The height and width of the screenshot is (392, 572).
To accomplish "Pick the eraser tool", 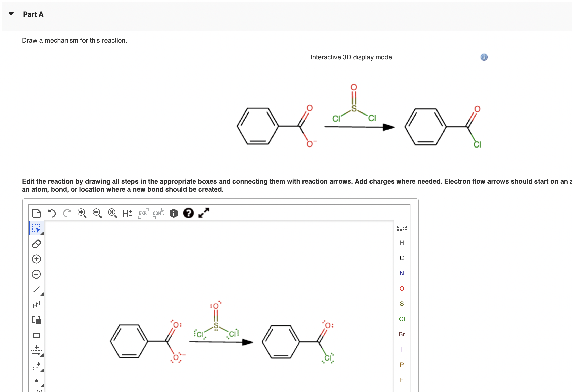I will tap(37, 244).
